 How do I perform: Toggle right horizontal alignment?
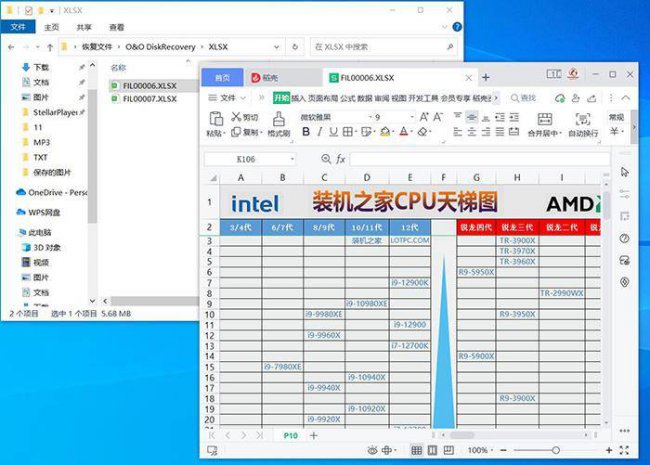click(486, 132)
